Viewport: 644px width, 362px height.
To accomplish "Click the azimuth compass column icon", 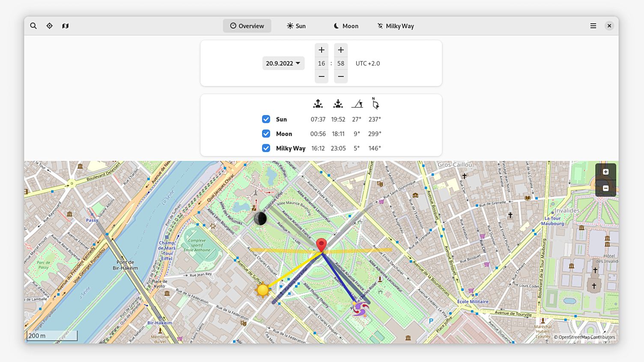I will pyautogui.click(x=375, y=104).
